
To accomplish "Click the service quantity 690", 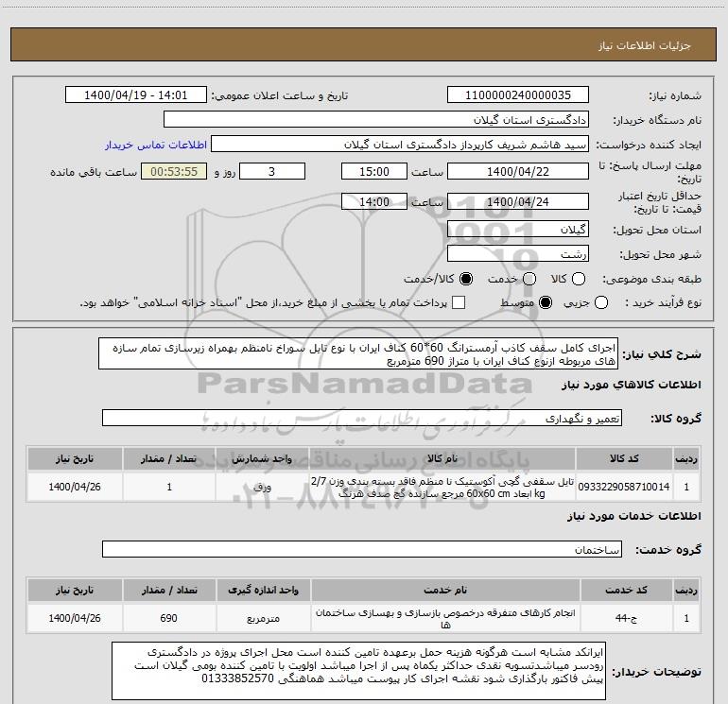I will [169, 618].
